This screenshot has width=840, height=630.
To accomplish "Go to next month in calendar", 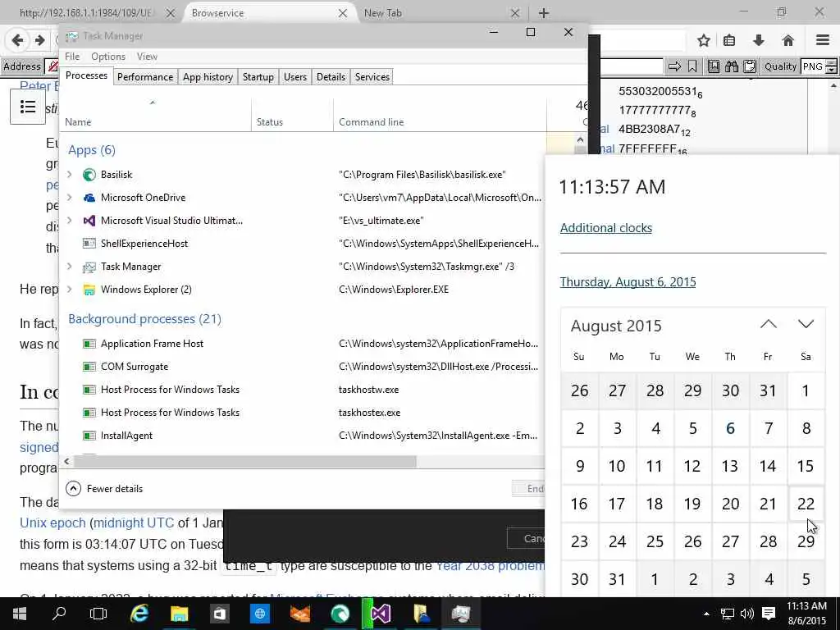I will point(806,324).
